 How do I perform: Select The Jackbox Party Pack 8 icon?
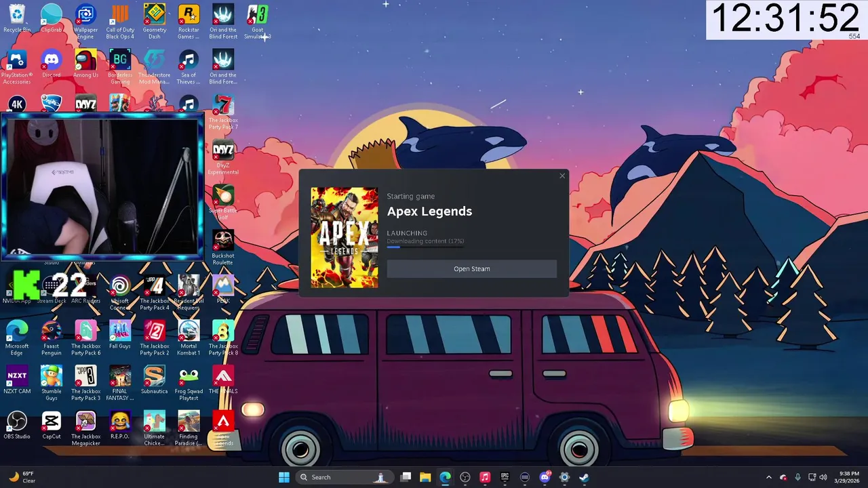[223, 338]
